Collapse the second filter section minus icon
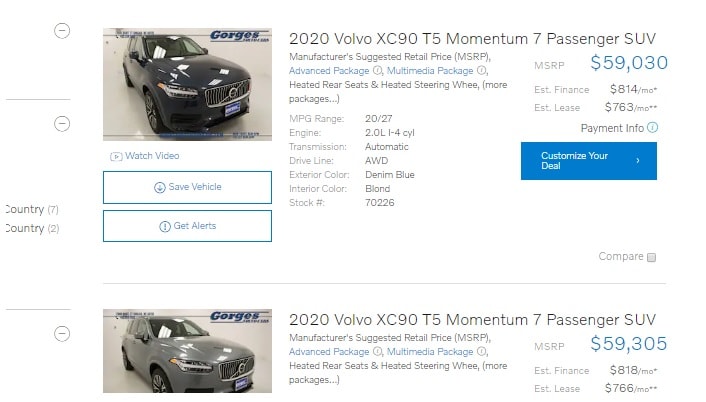 [x=62, y=124]
